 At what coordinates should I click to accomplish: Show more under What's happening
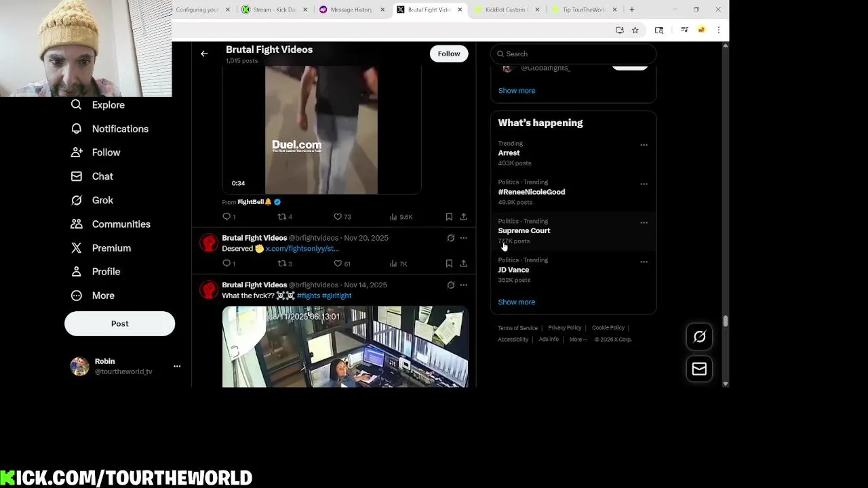pos(517,302)
